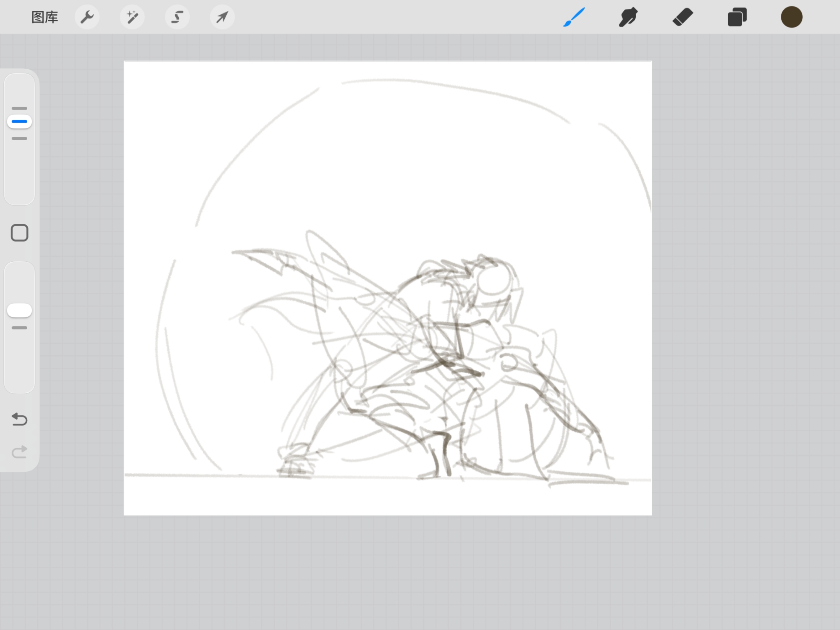Screen dimensions: 840x630
Task: Select the Smudge tool
Action: coord(628,17)
